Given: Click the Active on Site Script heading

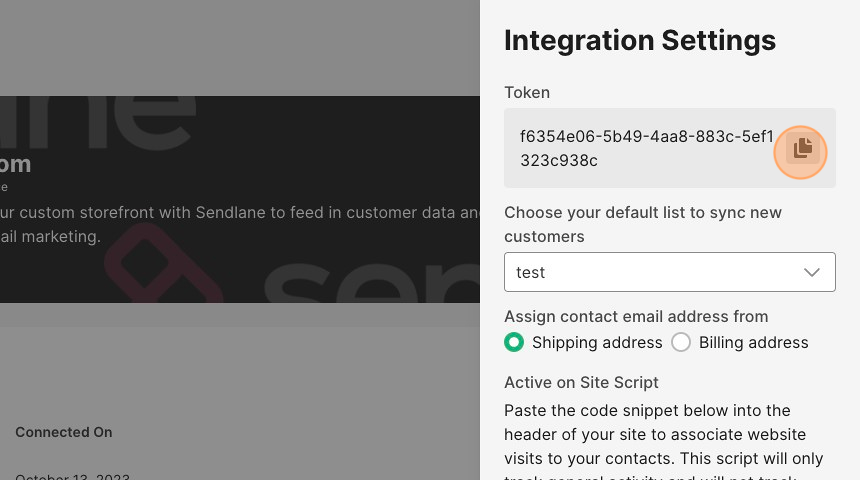Looking at the screenshot, I should (581, 382).
